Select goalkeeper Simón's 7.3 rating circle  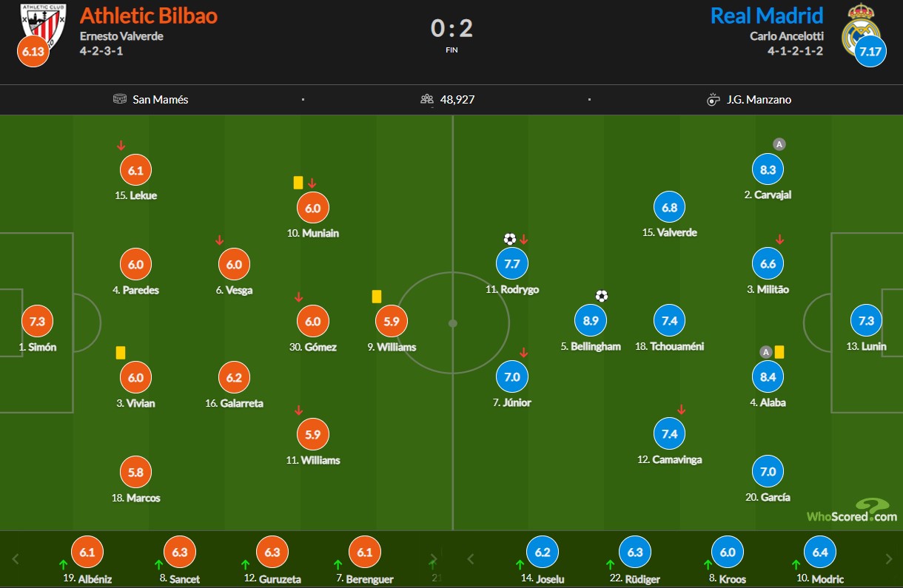coord(38,321)
